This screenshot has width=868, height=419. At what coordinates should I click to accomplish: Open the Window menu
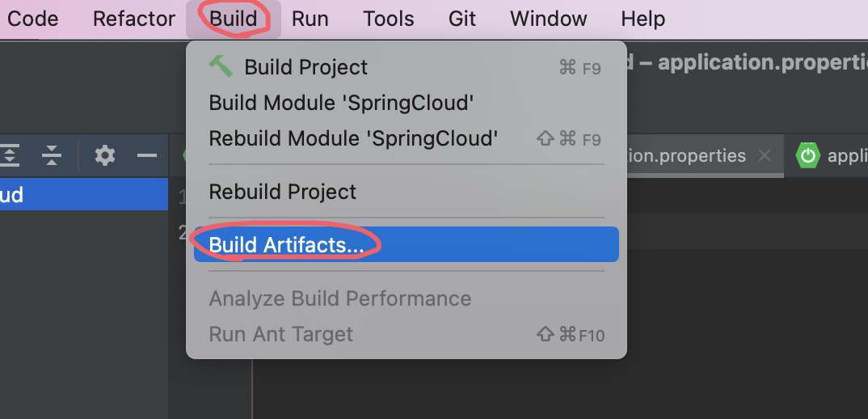(x=549, y=19)
